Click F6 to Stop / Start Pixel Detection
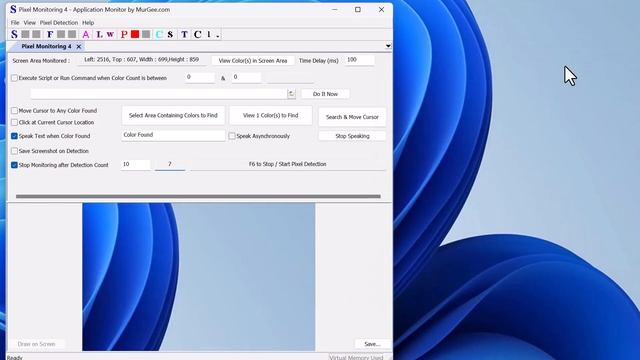 287,164
